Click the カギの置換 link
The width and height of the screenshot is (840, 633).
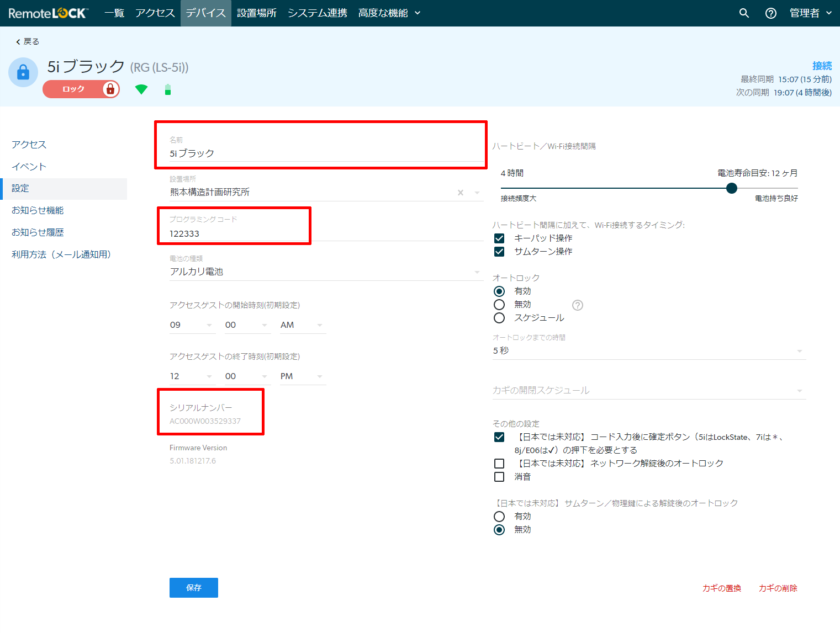coord(722,588)
